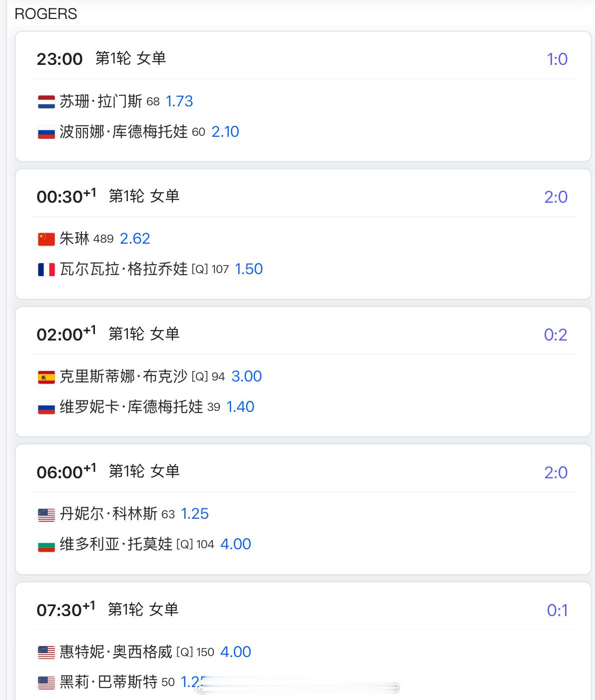Select odds 4.00 for 维多利亚·托莫娃
Screen dimensions: 595x700
[236, 544]
